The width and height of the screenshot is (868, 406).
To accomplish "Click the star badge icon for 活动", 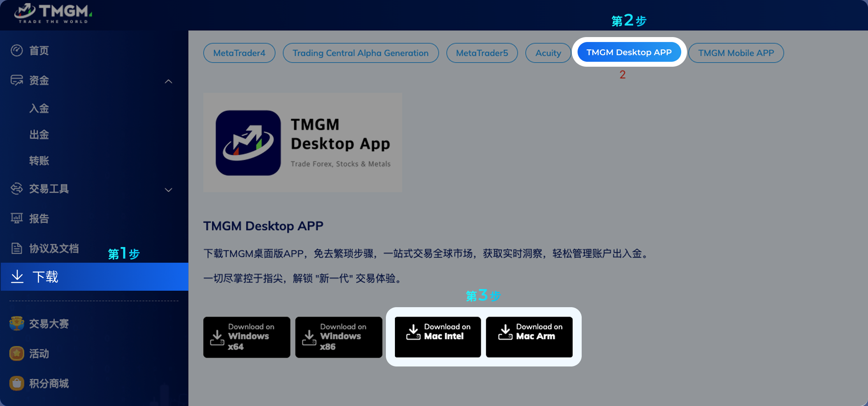I will coord(17,353).
